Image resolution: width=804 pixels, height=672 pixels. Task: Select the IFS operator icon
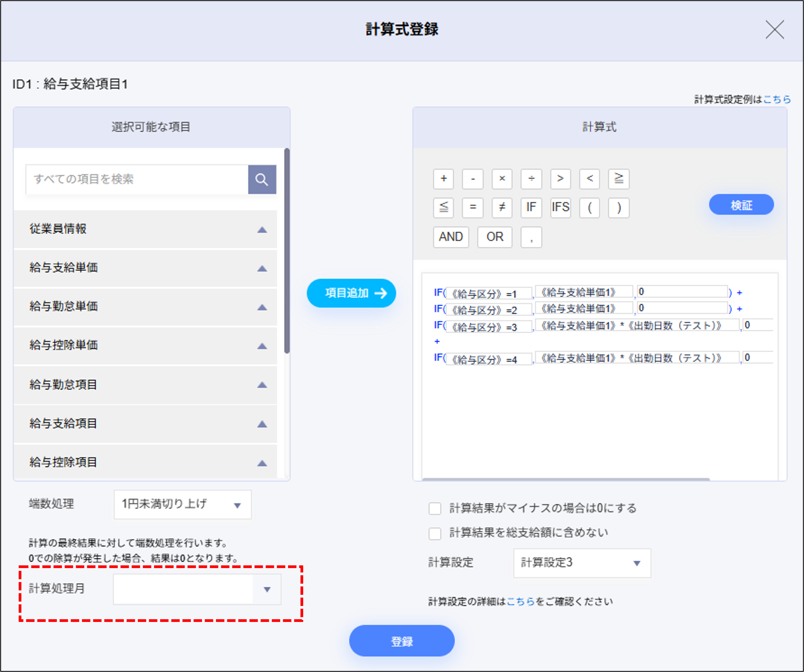click(560, 208)
